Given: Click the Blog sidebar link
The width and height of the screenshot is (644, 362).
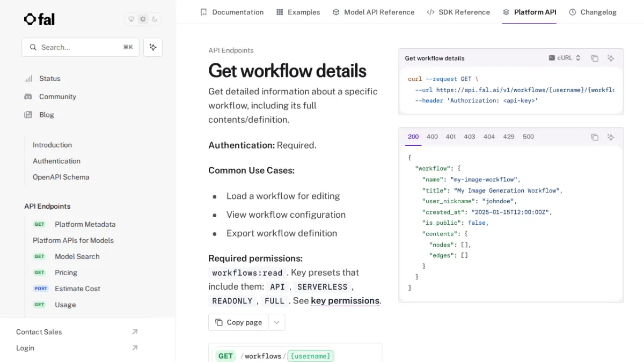Looking at the screenshot, I should click(47, 115).
